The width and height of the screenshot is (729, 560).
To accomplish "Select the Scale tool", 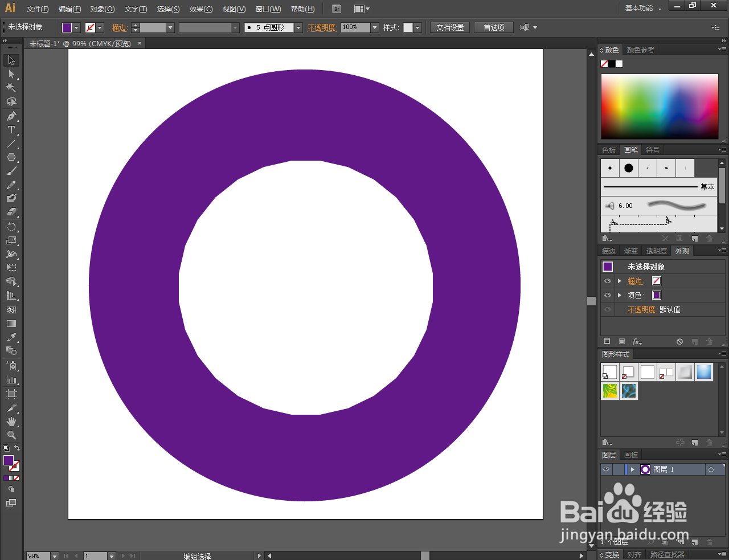I will point(11,240).
